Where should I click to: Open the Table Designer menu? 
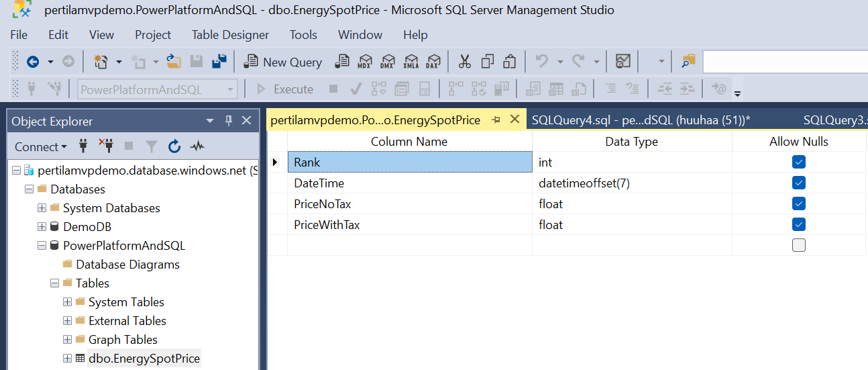230,35
